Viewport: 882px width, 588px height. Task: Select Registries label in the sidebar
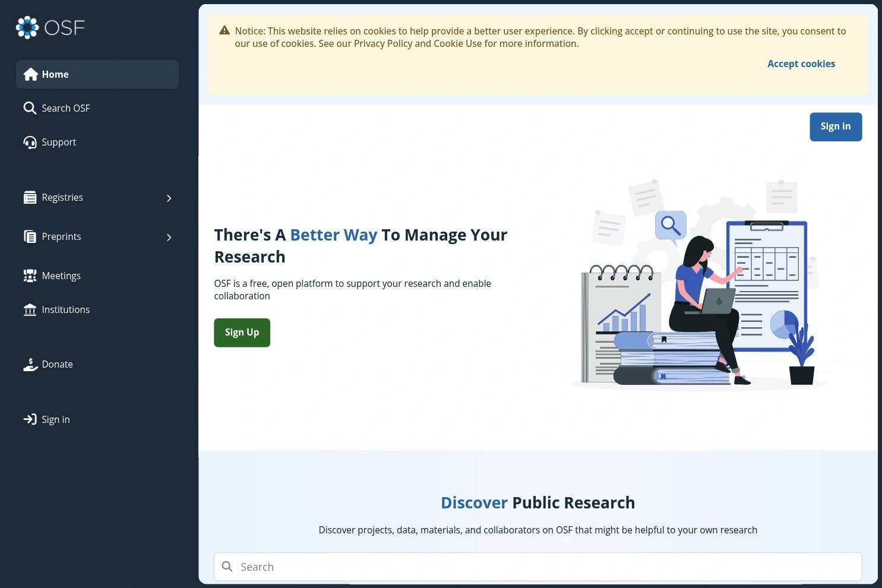pos(62,197)
